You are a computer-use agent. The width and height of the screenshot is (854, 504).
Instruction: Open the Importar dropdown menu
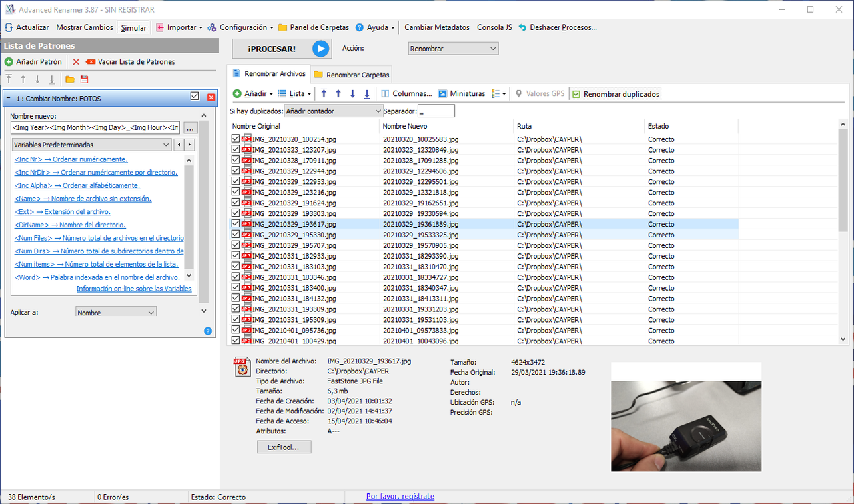[x=180, y=27]
